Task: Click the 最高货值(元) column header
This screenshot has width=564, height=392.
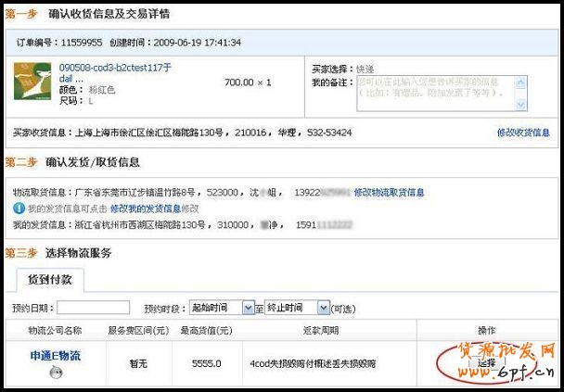Action: coord(206,331)
